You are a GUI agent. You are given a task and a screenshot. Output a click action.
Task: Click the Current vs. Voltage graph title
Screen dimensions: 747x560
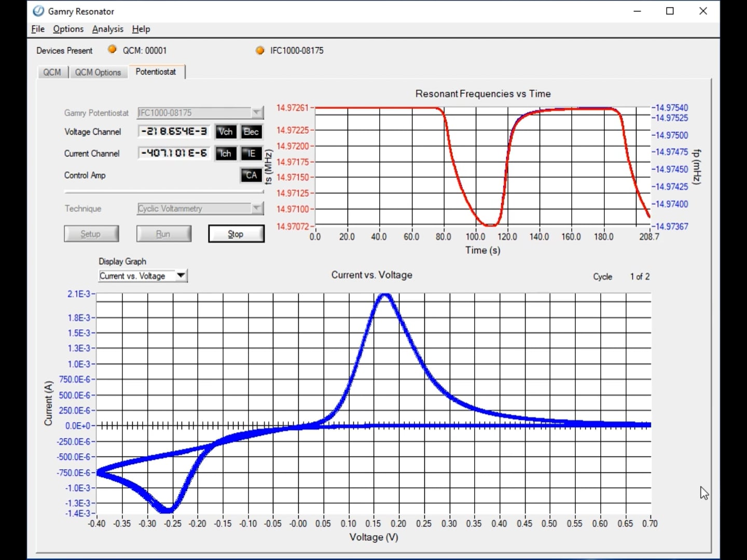point(372,275)
